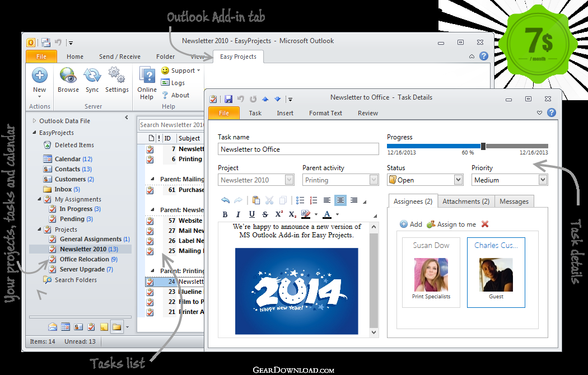
Task: Open the Folder ribbon tab
Action: (x=165, y=57)
